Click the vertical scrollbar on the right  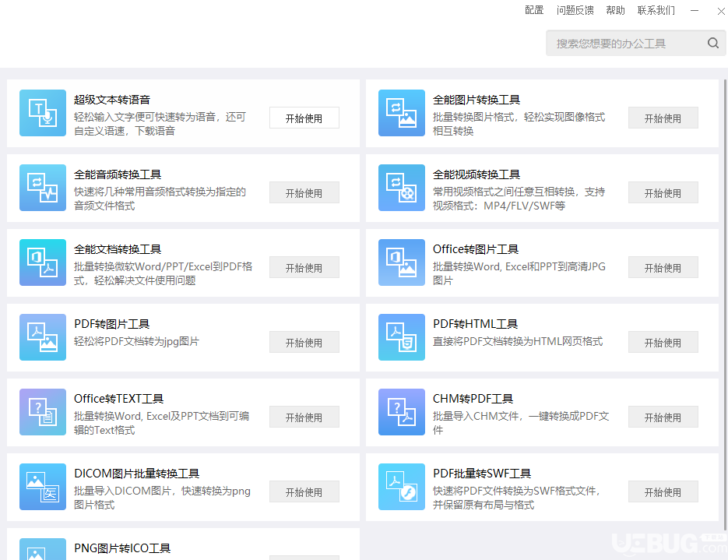tap(725, 305)
